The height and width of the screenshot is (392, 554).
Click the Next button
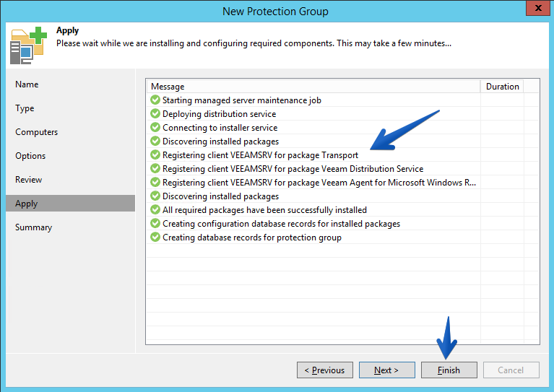pyautogui.click(x=387, y=370)
